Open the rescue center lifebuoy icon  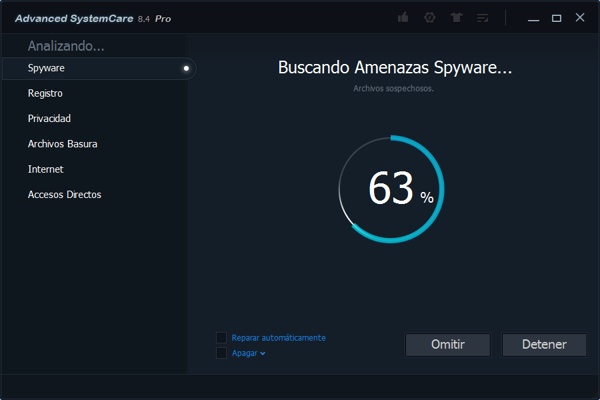point(430,18)
